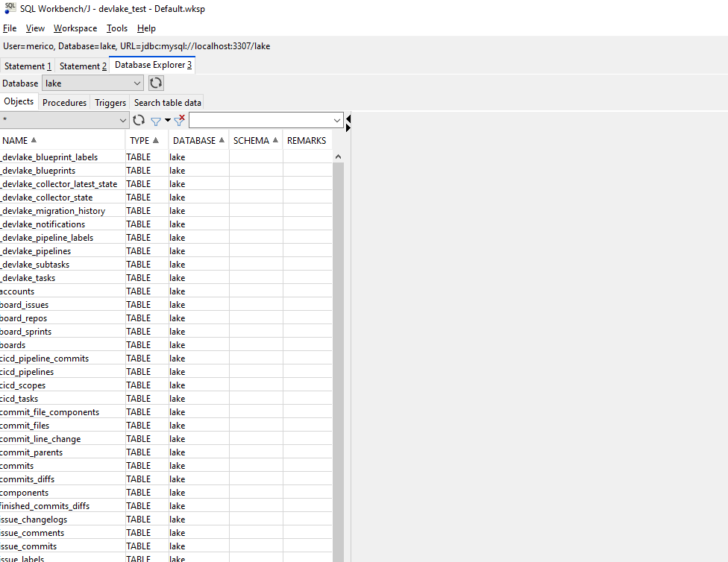The width and height of the screenshot is (728, 562).
Task: Collapse the object list panel leftward
Action: 348,119
